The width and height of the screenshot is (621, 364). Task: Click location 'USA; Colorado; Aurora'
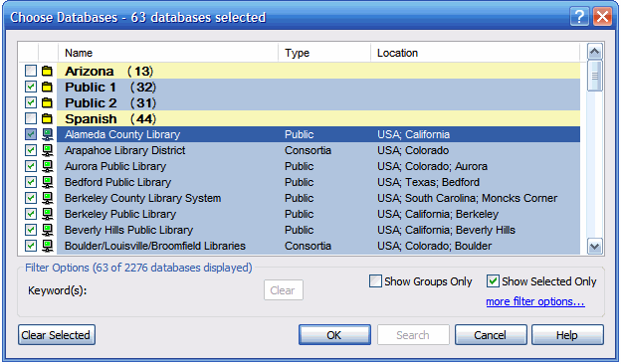click(433, 166)
